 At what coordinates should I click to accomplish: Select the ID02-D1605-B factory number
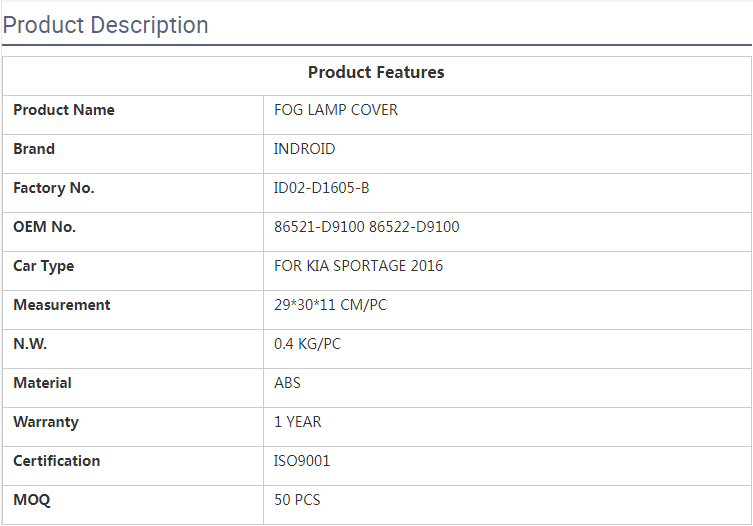322,188
